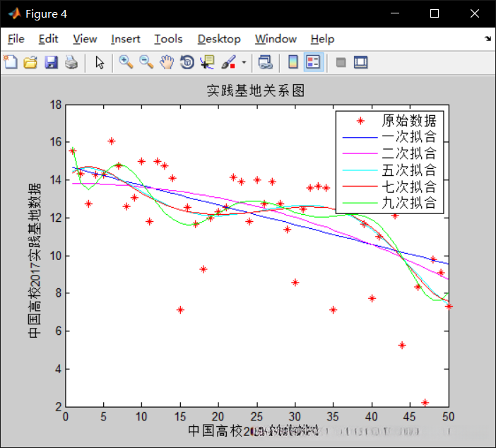Click the red star marker in legend
Screen dimensions: 496x448
(360, 121)
